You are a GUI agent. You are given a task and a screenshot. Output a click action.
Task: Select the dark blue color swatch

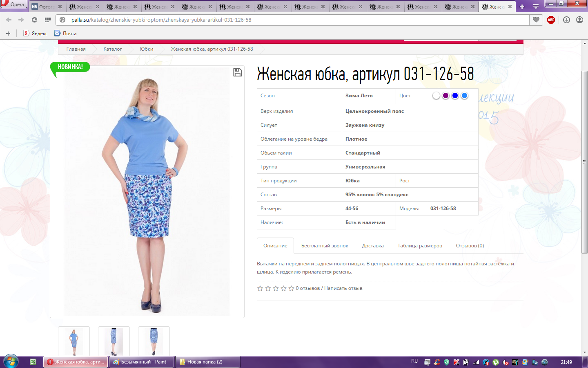pos(455,96)
